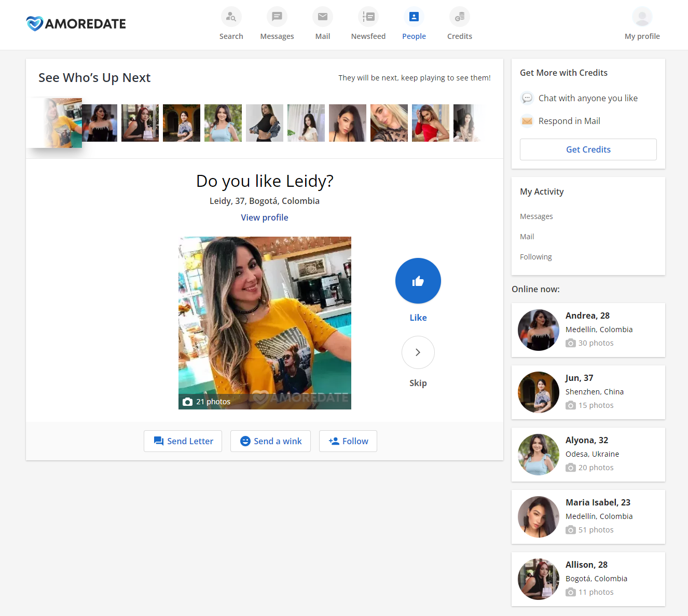Open Following in My Activity

(535, 256)
